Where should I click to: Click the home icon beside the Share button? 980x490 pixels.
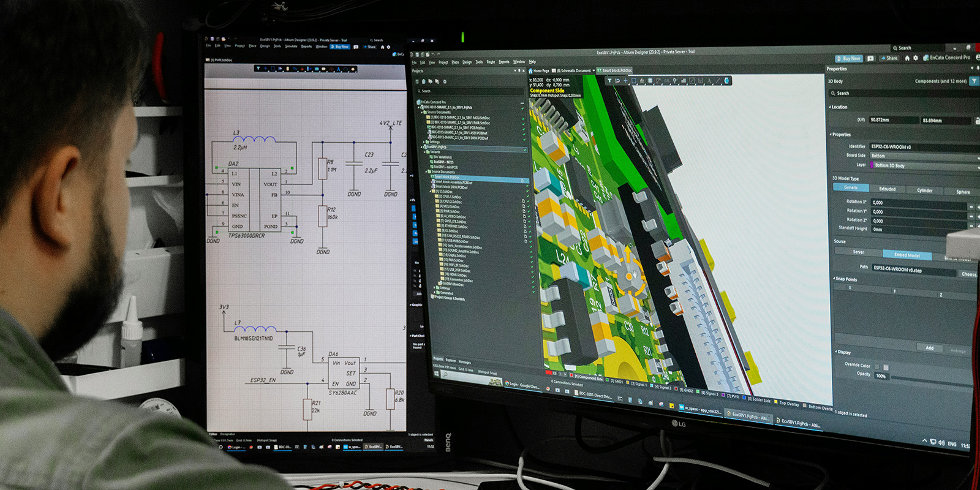click(x=907, y=58)
